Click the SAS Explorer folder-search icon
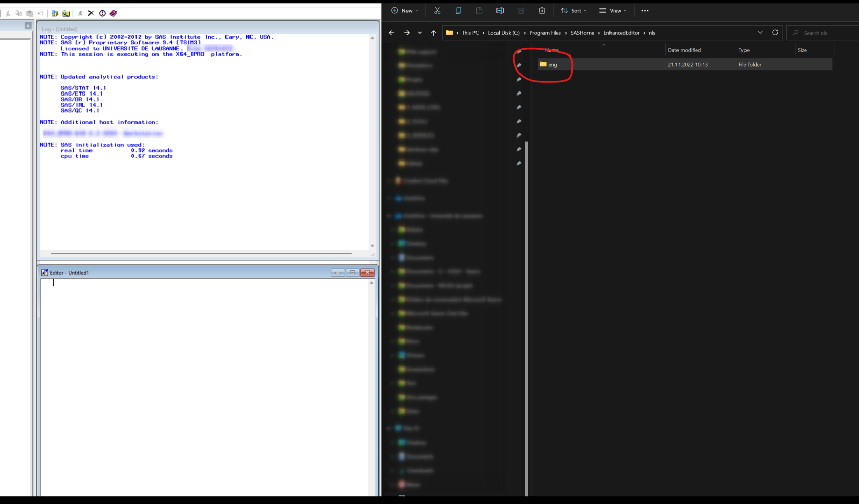 tap(66, 13)
